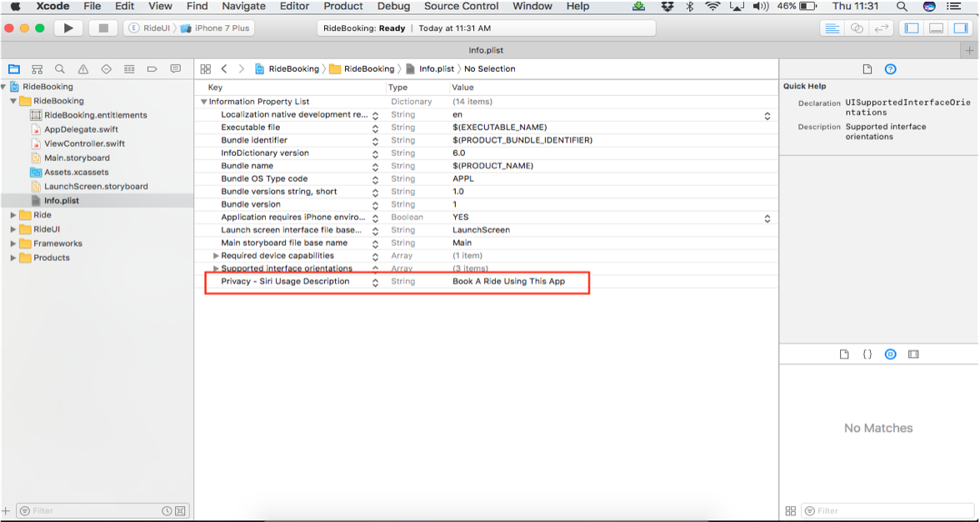Go forward in editor history
The width and height of the screenshot is (980, 522).
pyautogui.click(x=242, y=68)
